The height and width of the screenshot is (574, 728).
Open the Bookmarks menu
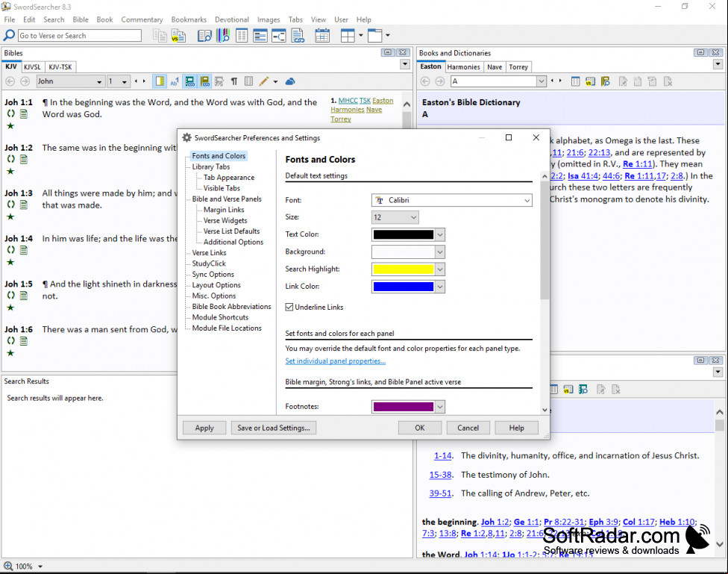[189, 19]
